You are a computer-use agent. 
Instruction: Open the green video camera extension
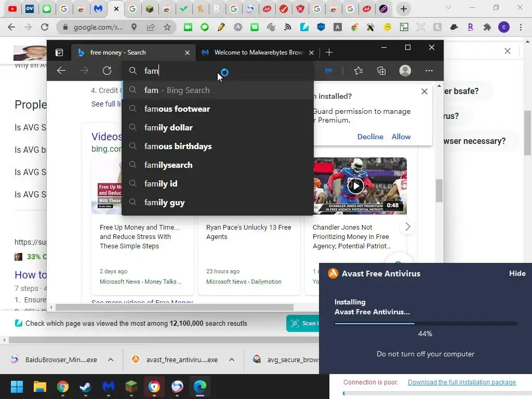[x=188, y=27]
